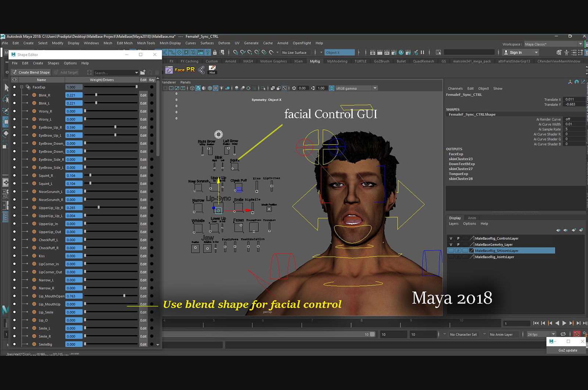Collapse the FaceExp blend shape group
This screenshot has width=588, height=390.
[22, 87]
